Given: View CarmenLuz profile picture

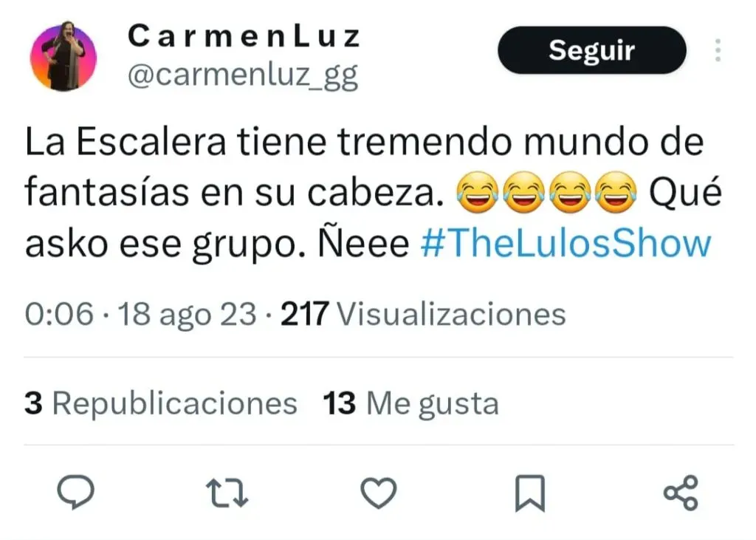Looking at the screenshot, I should (63, 56).
